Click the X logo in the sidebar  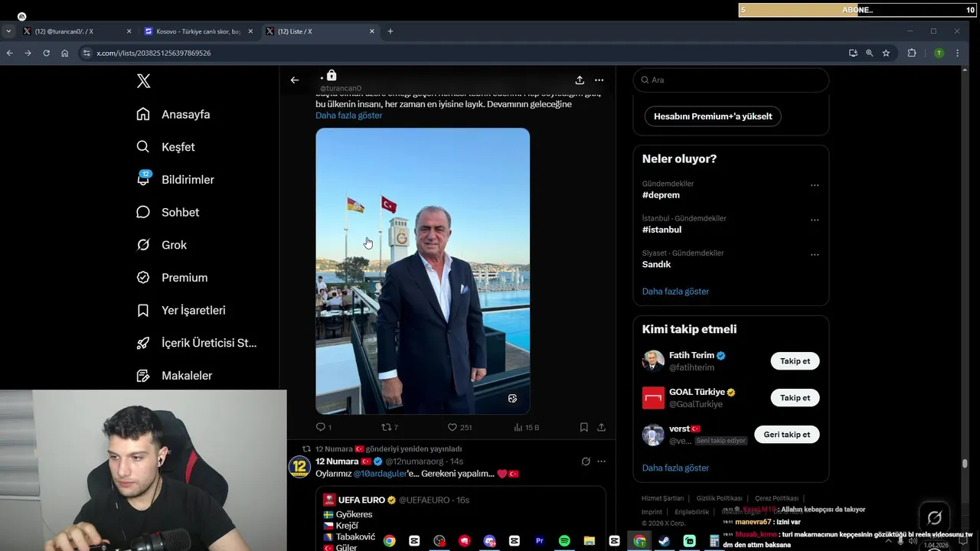pyautogui.click(x=143, y=81)
